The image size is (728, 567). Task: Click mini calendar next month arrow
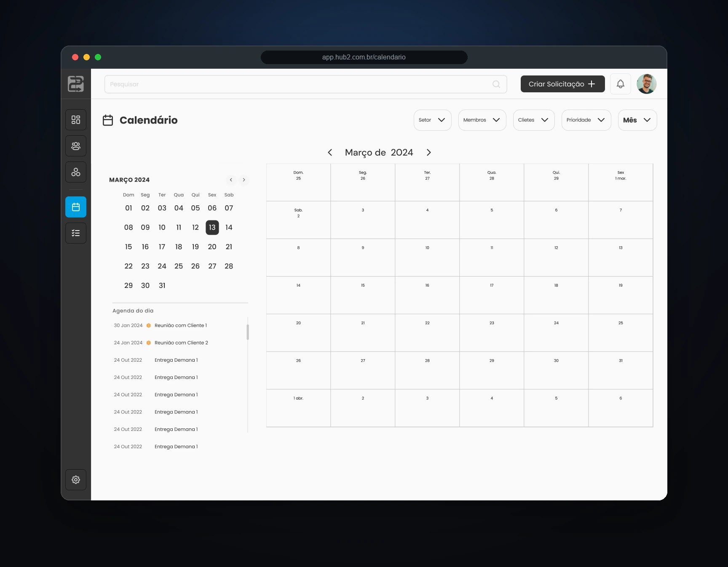(x=244, y=180)
